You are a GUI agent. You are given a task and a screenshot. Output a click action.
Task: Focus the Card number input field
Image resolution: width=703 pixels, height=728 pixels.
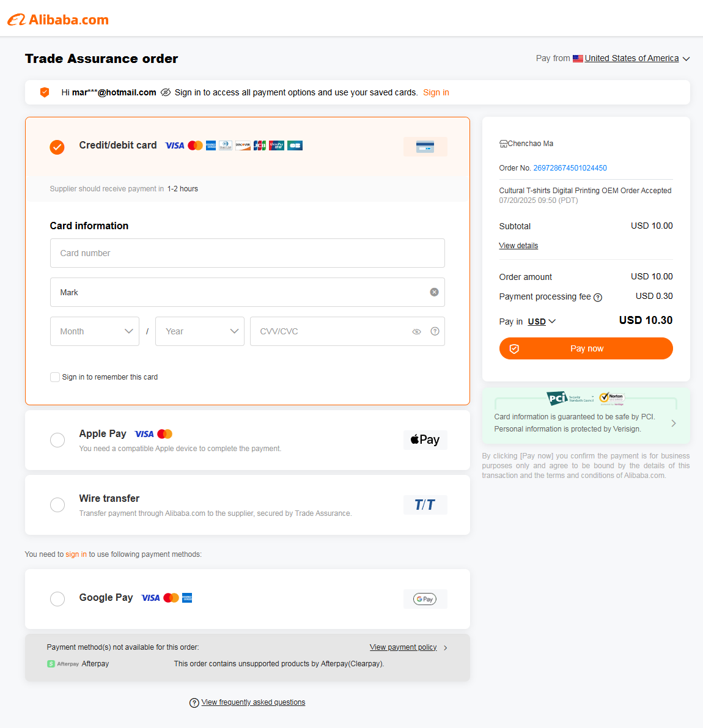(x=248, y=253)
